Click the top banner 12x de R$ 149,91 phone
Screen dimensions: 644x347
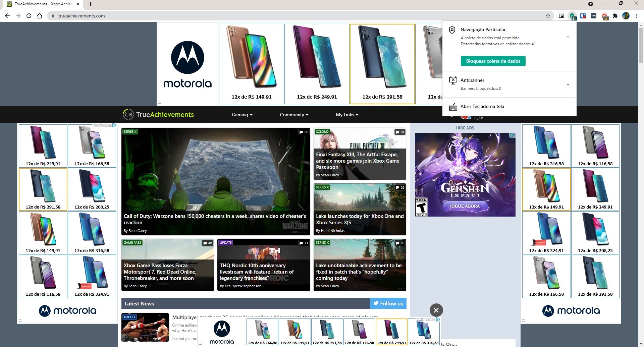pyautogui.click(x=252, y=64)
